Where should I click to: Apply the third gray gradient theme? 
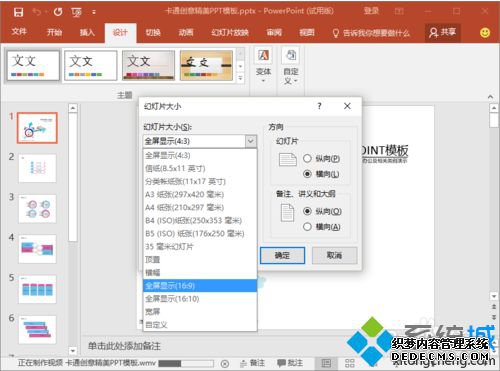(x=148, y=65)
